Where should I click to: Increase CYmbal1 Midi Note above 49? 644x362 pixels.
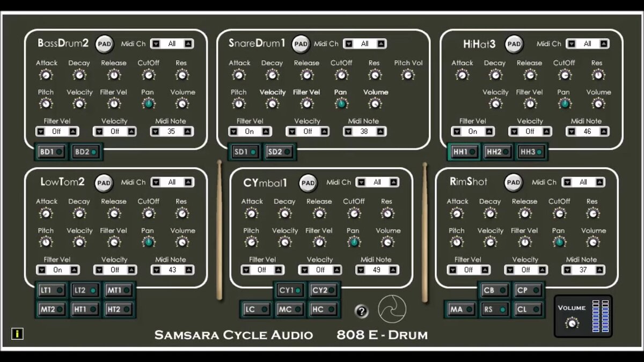click(393, 270)
